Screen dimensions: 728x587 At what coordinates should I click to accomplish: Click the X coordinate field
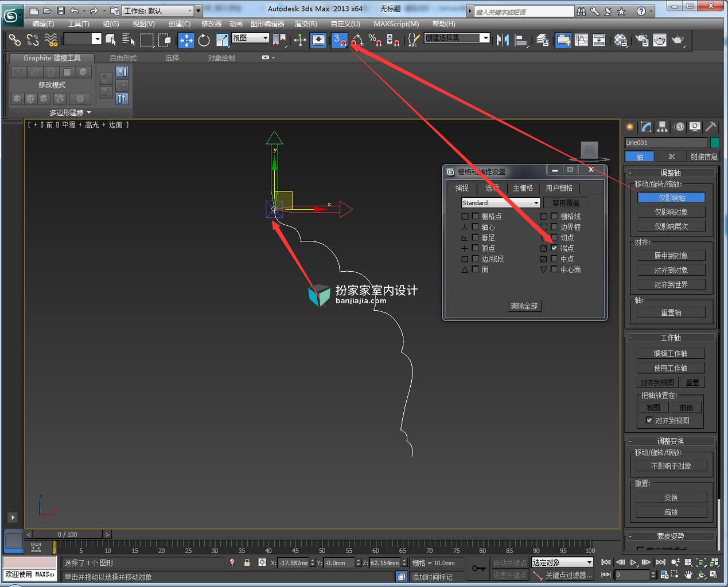(294, 563)
